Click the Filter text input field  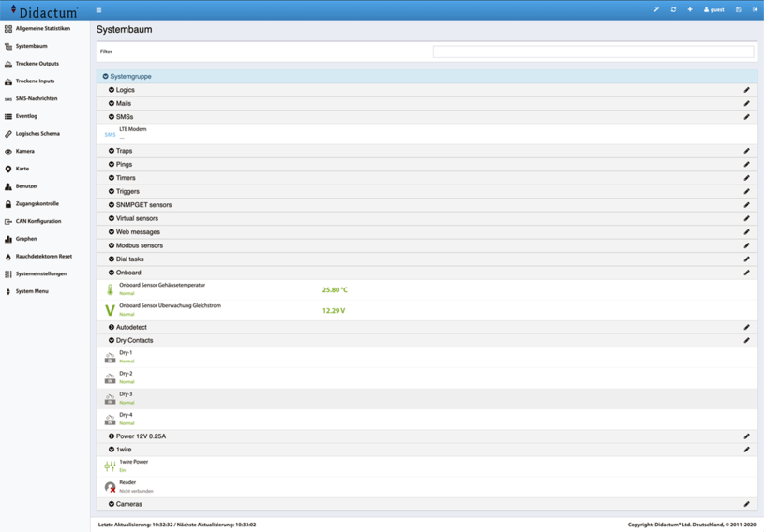pos(592,52)
